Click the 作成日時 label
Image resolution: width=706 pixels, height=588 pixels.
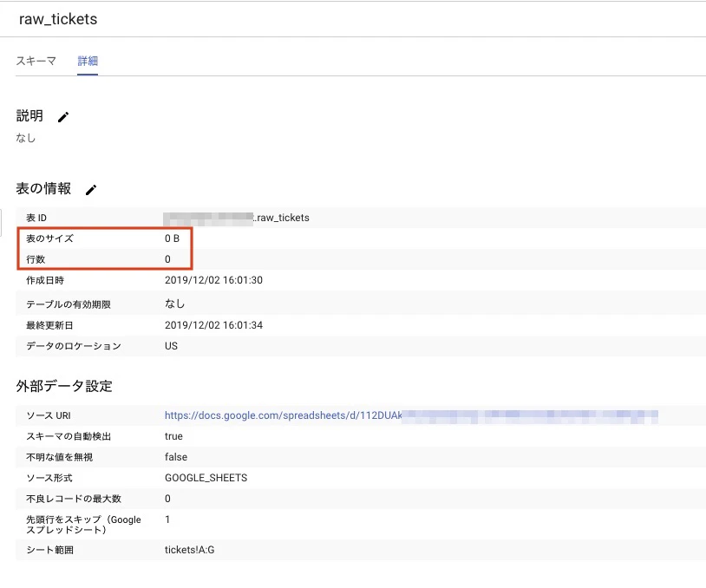[45, 280]
